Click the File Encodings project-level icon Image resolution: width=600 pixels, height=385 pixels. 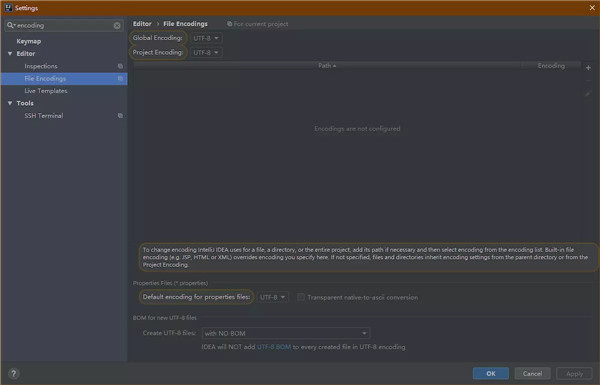tap(120, 78)
